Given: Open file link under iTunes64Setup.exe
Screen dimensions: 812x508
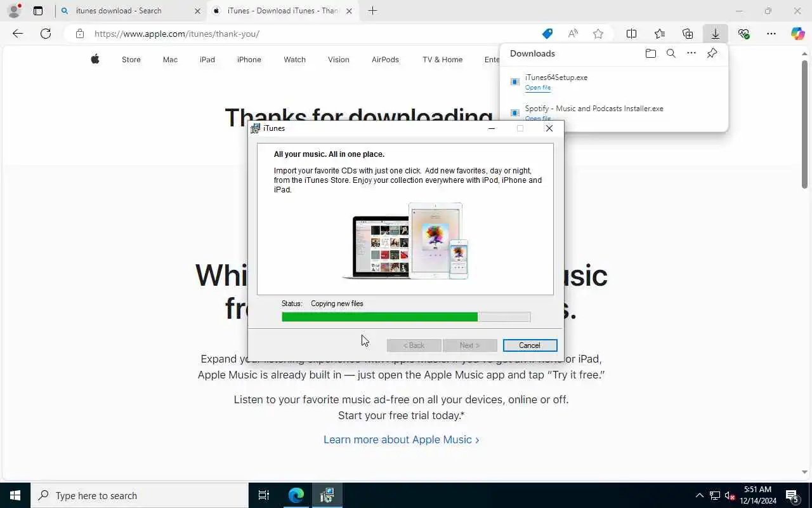Looking at the screenshot, I should (x=538, y=88).
